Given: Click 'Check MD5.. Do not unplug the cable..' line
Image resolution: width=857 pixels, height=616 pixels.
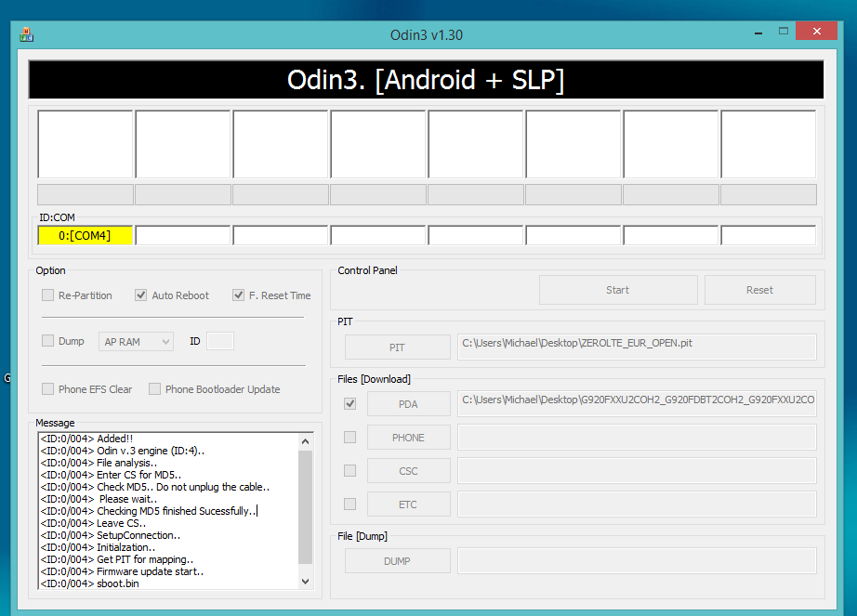Looking at the screenshot, I should click(155, 487).
